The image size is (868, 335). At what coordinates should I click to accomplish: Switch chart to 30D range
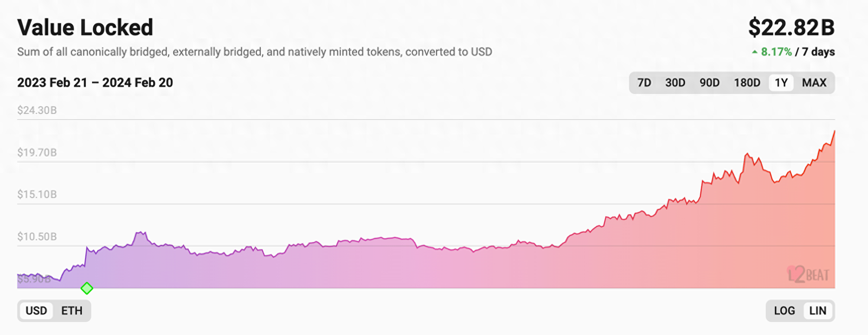675,83
